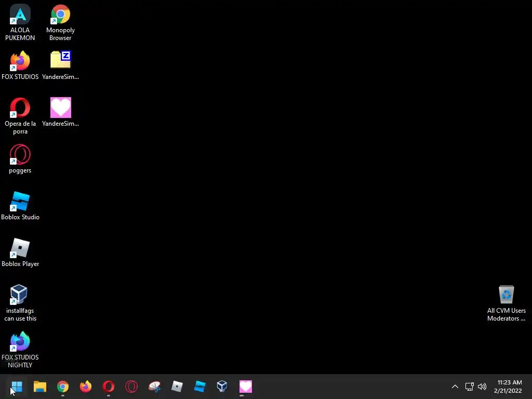
Task: Launch Roblox Player from the taskbar
Action: coord(177,387)
